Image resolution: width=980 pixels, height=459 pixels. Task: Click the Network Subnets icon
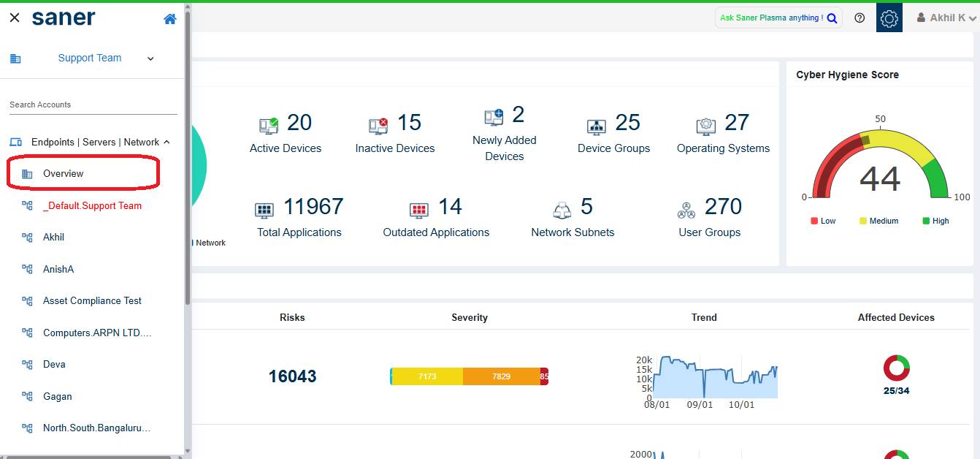coord(562,210)
